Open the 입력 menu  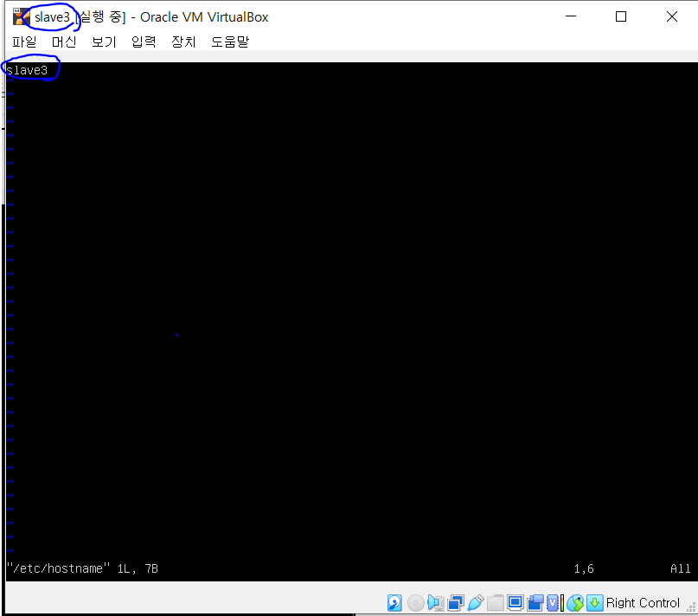coord(144,42)
